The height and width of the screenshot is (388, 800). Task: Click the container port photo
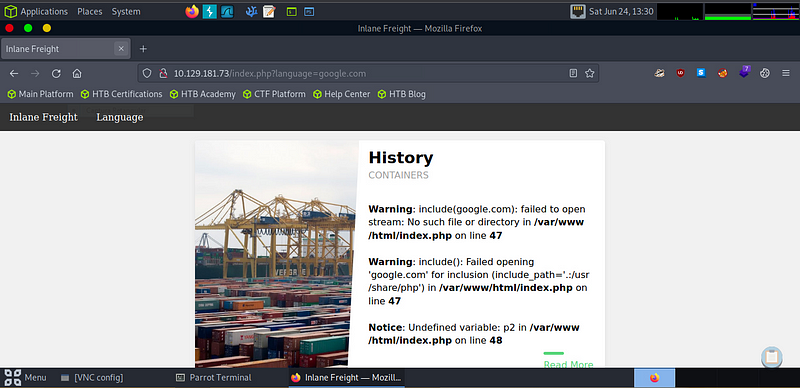point(276,254)
